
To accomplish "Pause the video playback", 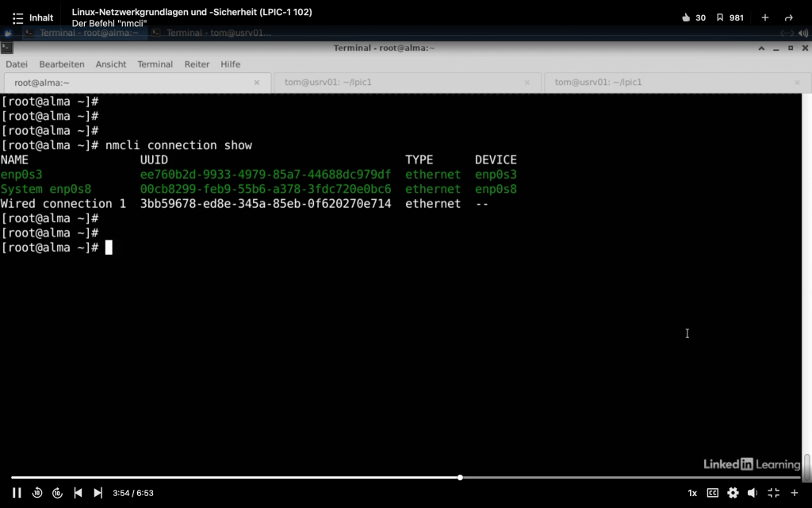I will point(17,493).
